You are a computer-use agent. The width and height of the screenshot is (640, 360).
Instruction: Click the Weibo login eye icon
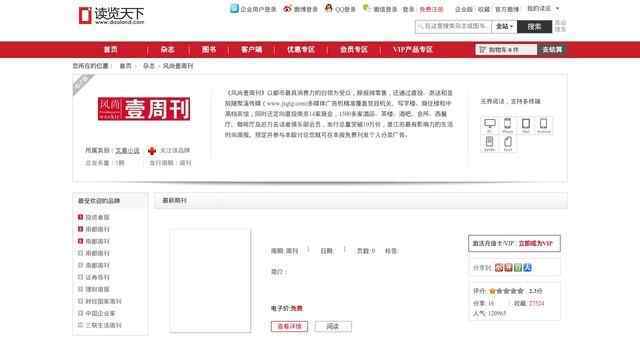click(x=287, y=9)
